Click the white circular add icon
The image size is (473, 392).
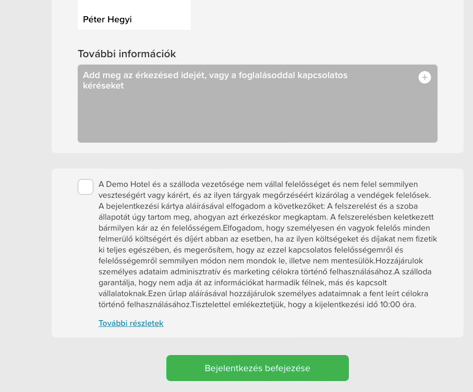pyautogui.click(x=424, y=77)
